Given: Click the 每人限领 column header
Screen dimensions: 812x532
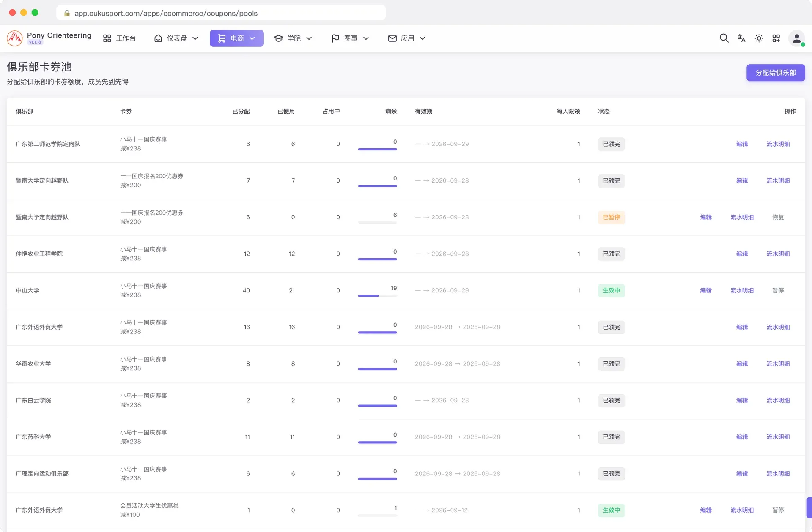Looking at the screenshot, I should pyautogui.click(x=568, y=112).
